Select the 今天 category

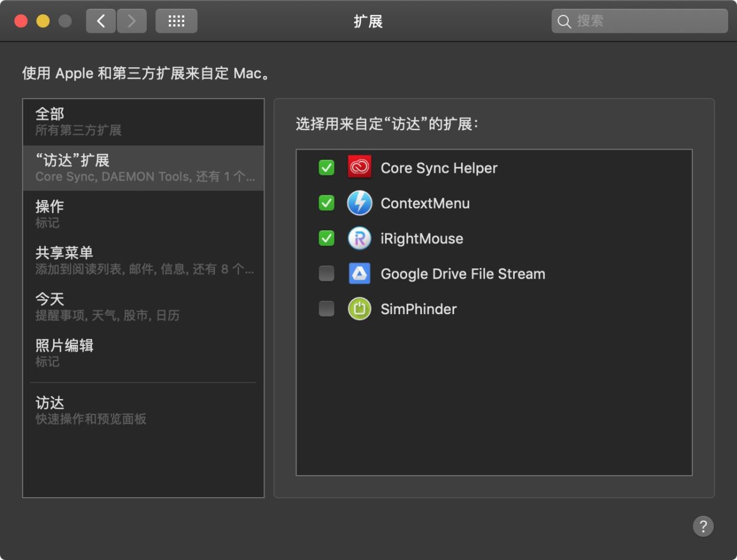coord(143,307)
